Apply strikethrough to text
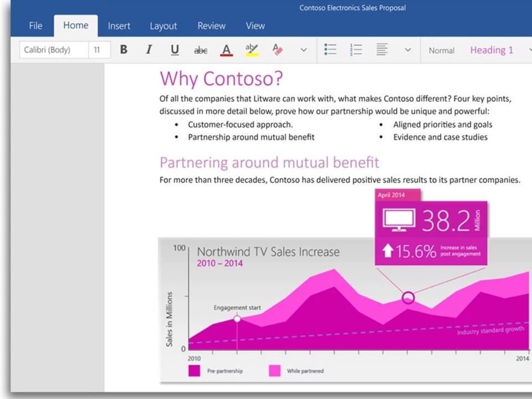 click(x=201, y=50)
